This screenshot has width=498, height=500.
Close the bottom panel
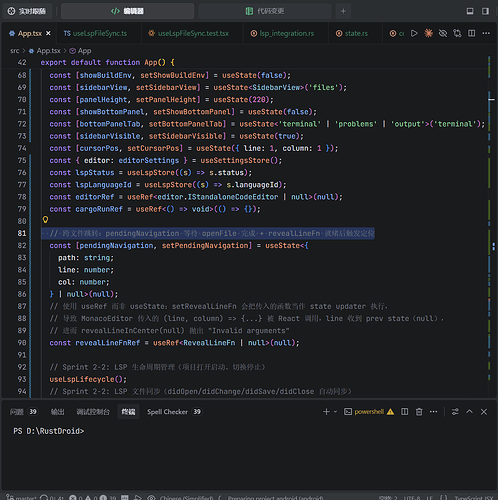point(484,412)
